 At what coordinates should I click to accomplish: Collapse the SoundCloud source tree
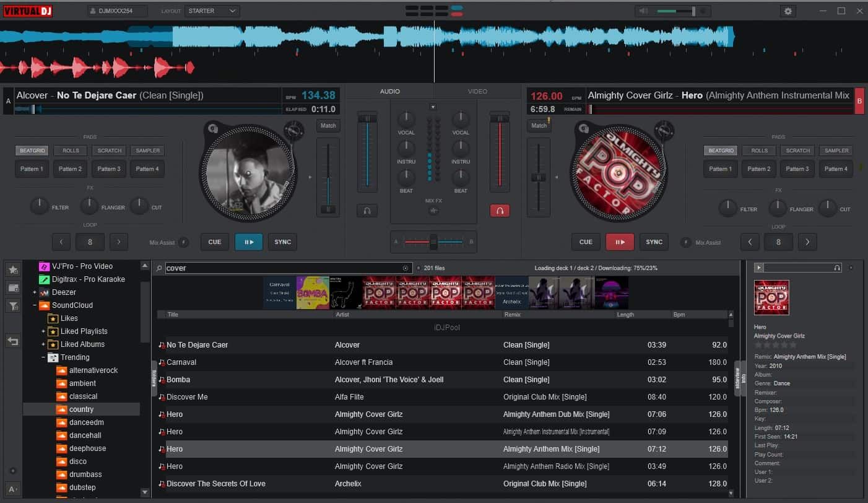(35, 305)
